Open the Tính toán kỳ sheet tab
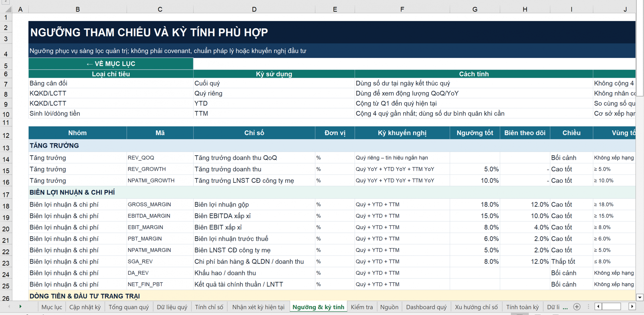The image size is (644, 315). pyautogui.click(x=522, y=307)
